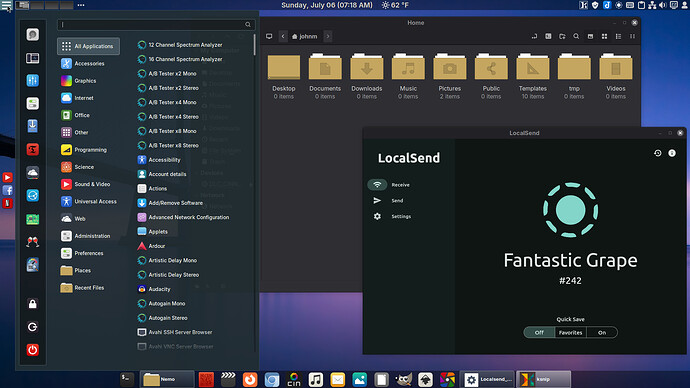Viewport: 690px width, 388px height.
Task: Open the LocalSend history icon
Action: point(657,153)
